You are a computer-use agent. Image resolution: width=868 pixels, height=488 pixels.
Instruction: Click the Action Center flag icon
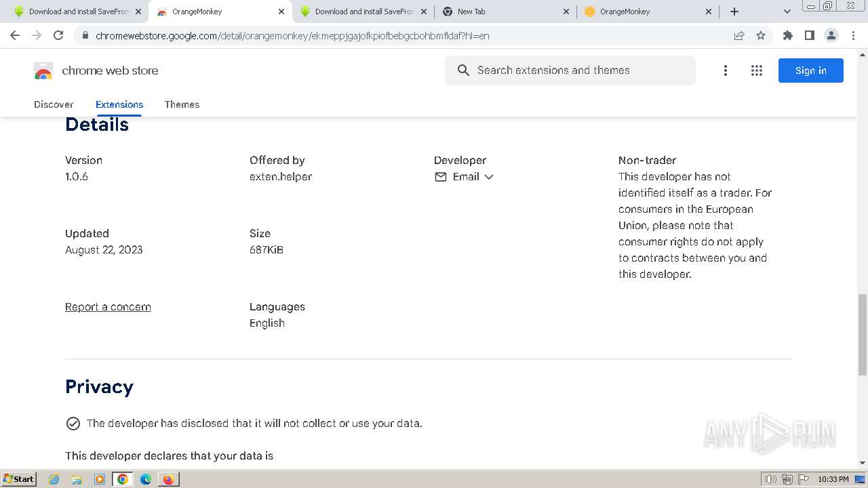pyautogui.click(x=804, y=479)
